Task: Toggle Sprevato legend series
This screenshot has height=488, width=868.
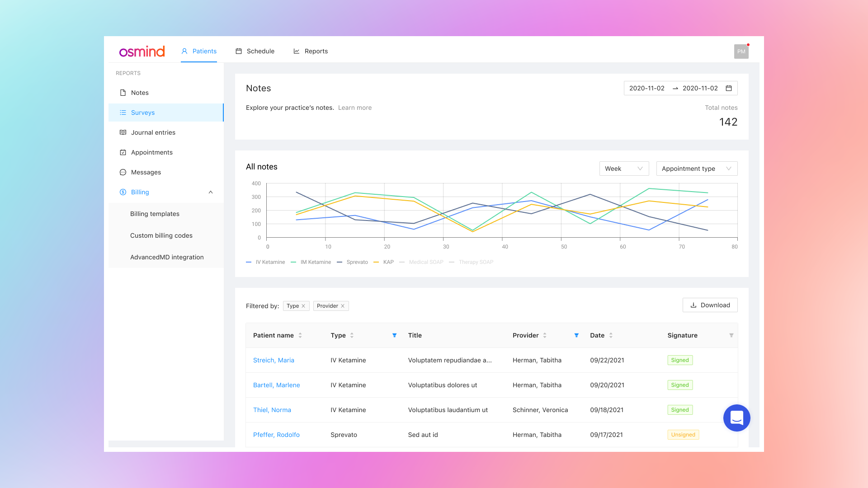Action: click(352, 262)
